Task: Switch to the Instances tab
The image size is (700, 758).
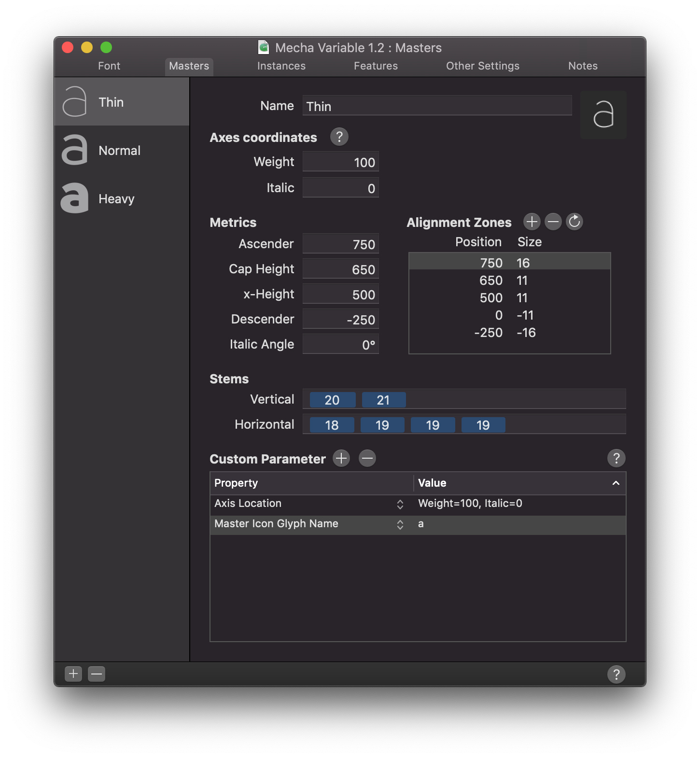Action: (281, 66)
